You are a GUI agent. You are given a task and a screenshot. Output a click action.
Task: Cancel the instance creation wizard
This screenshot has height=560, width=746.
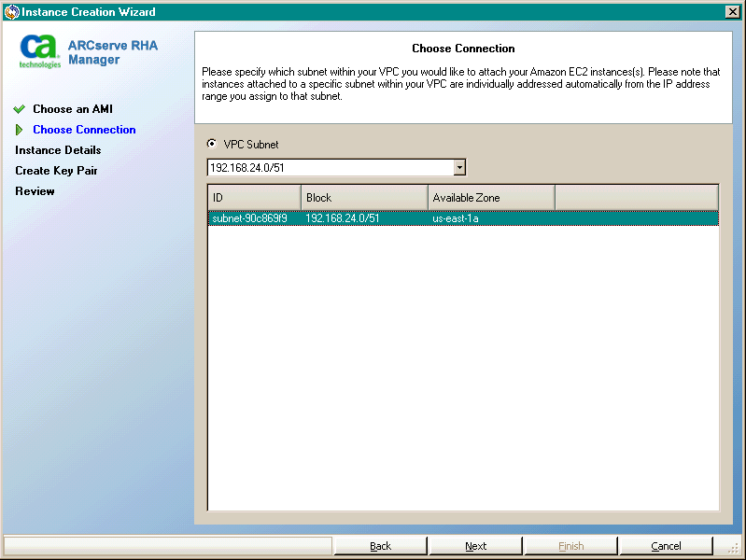[666, 546]
